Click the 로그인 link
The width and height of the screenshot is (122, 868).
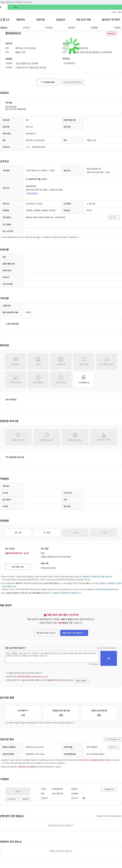(114, 12)
